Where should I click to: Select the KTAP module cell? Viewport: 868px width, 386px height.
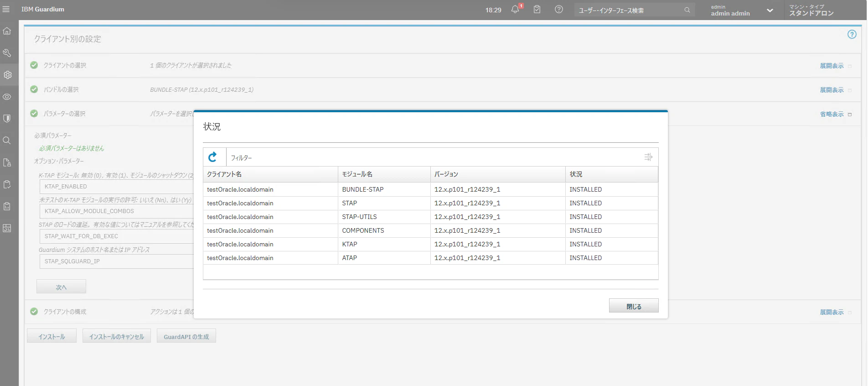pos(384,244)
